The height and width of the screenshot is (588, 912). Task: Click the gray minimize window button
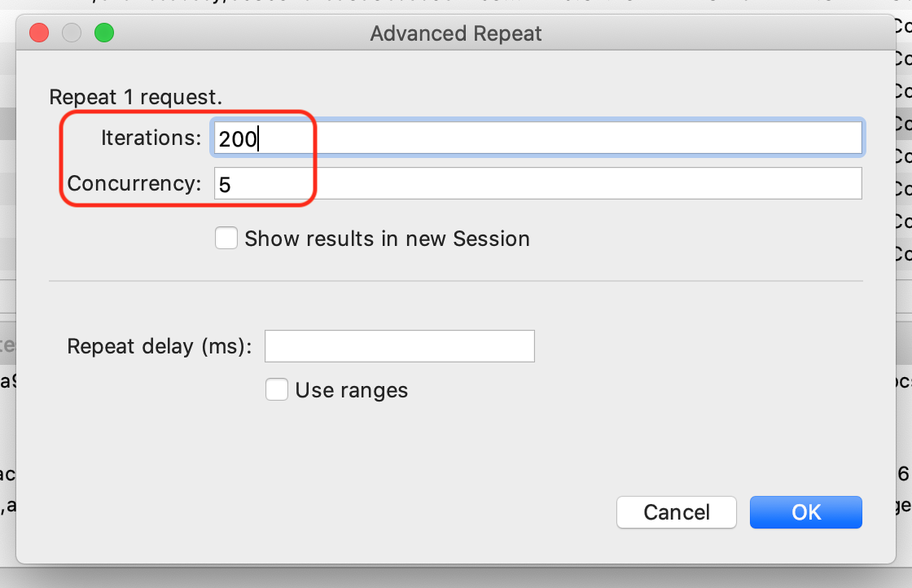coord(72,33)
